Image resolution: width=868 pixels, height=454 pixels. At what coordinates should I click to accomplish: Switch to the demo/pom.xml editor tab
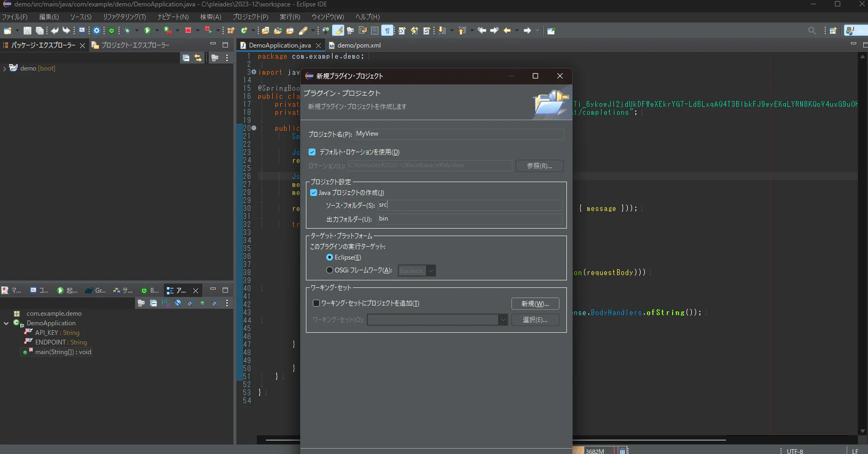[355, 45]
